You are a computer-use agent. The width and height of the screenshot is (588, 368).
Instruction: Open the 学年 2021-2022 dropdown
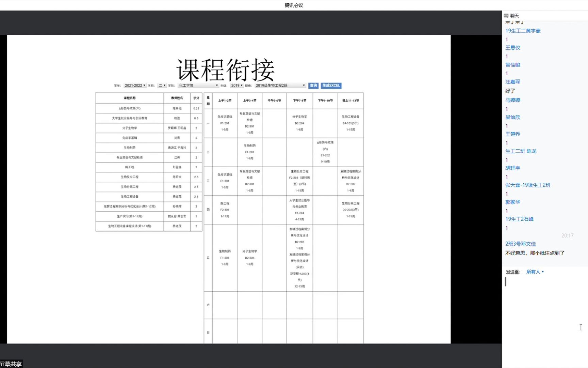135,86
